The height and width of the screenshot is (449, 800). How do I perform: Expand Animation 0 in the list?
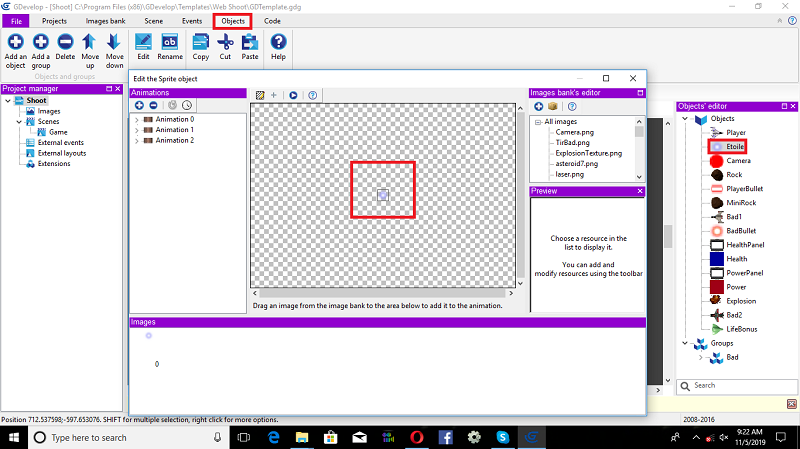(x=137, y=119)
